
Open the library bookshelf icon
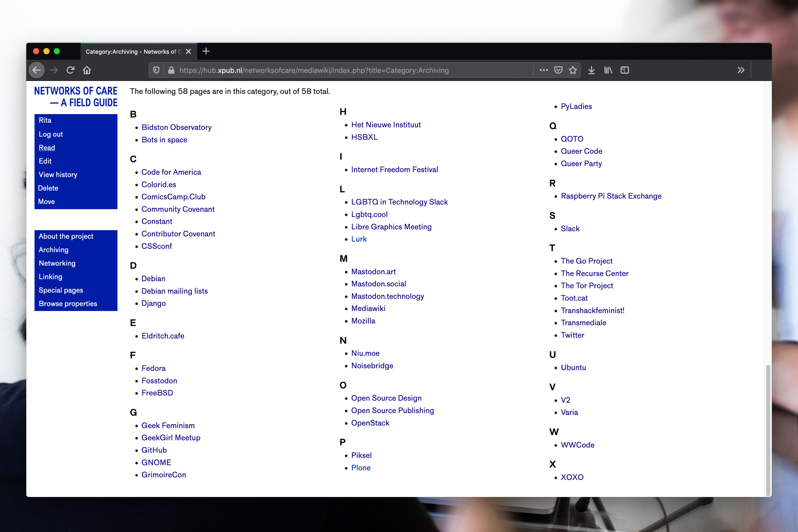point(608,70)
